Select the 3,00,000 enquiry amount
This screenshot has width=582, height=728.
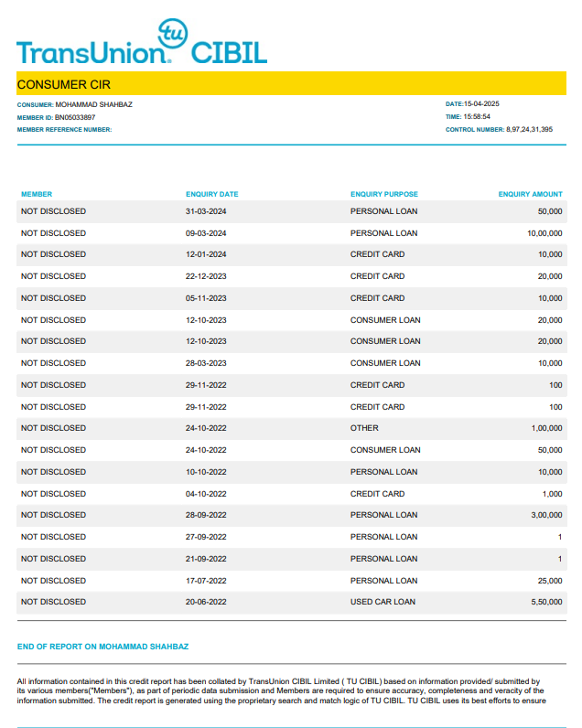pyautogui.click(x=546, y=515)
